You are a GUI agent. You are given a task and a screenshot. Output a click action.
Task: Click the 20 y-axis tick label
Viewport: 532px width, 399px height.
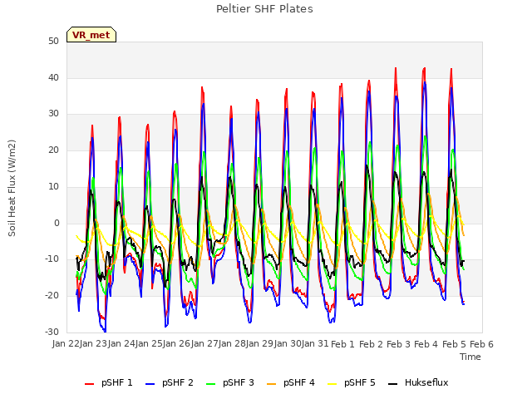(53, 150)
